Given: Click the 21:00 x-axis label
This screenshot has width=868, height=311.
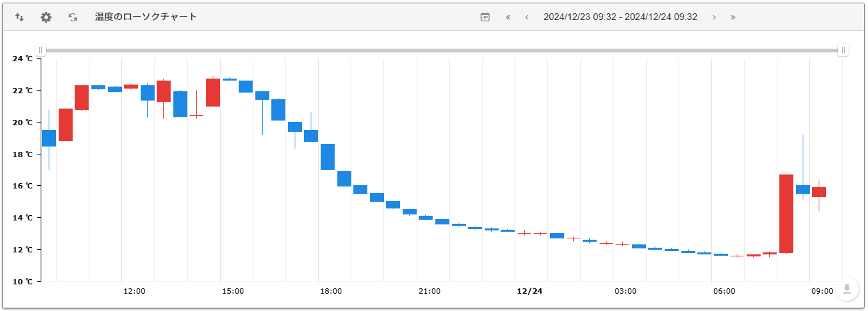Looking at the screenshot, I should tap(429, 291).
